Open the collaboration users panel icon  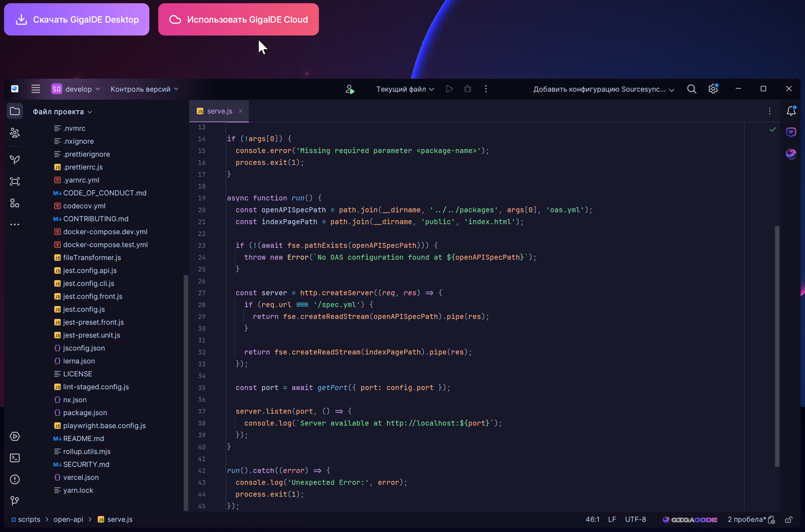(15, 133)
